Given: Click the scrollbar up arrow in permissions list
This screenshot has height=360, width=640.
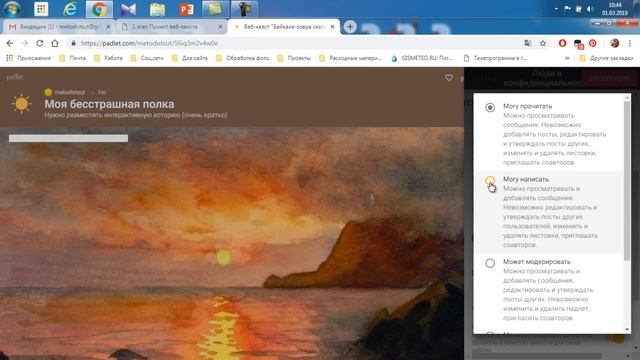Looking at the screenshot, I should [x=627, y=97].
